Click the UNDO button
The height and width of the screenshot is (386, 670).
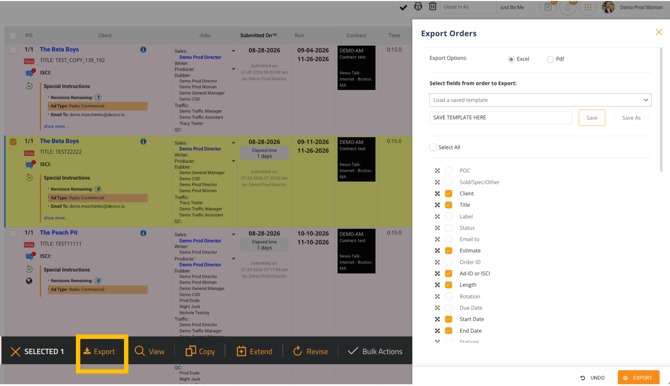pos(592,378)
